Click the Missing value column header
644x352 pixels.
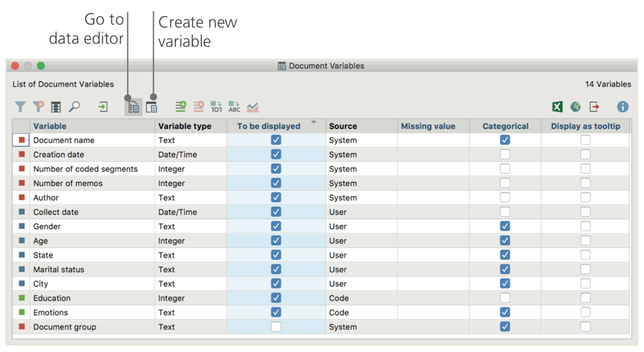tap(428, 126)
